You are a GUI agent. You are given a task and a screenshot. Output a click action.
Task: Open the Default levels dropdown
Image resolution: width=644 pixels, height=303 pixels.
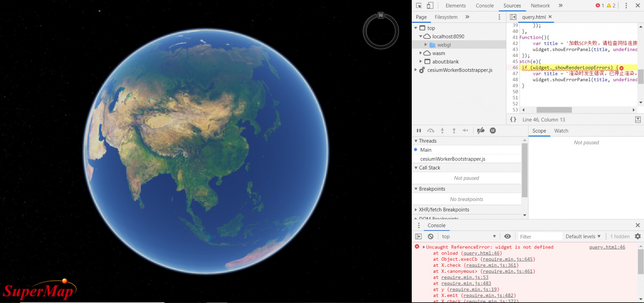[x=583, y=237]
